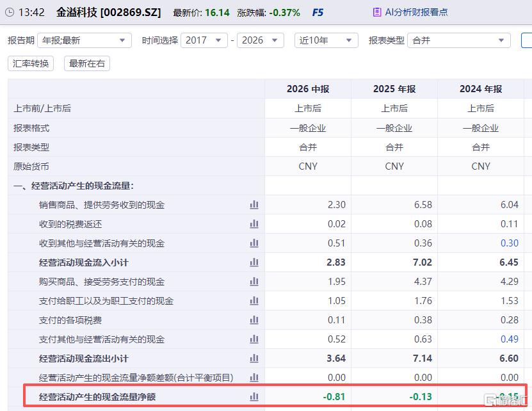Screen dimensions: 532x411
Task: Open the AI分析财报看点 link
Action: click(416, 13)
